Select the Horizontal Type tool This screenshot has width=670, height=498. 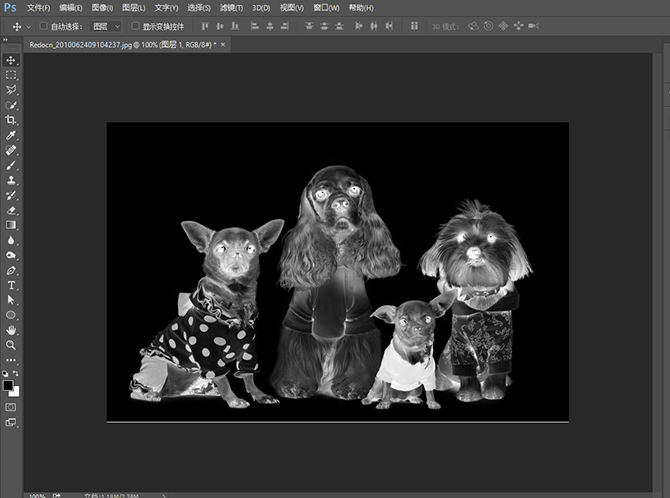point(11,285)
